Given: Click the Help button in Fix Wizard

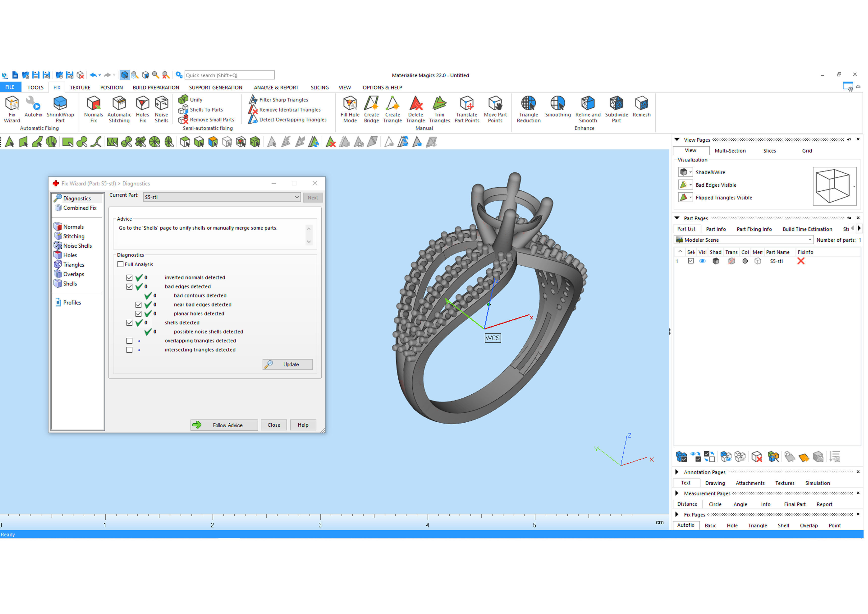Looking at the screenshot, I should [303, 425].
